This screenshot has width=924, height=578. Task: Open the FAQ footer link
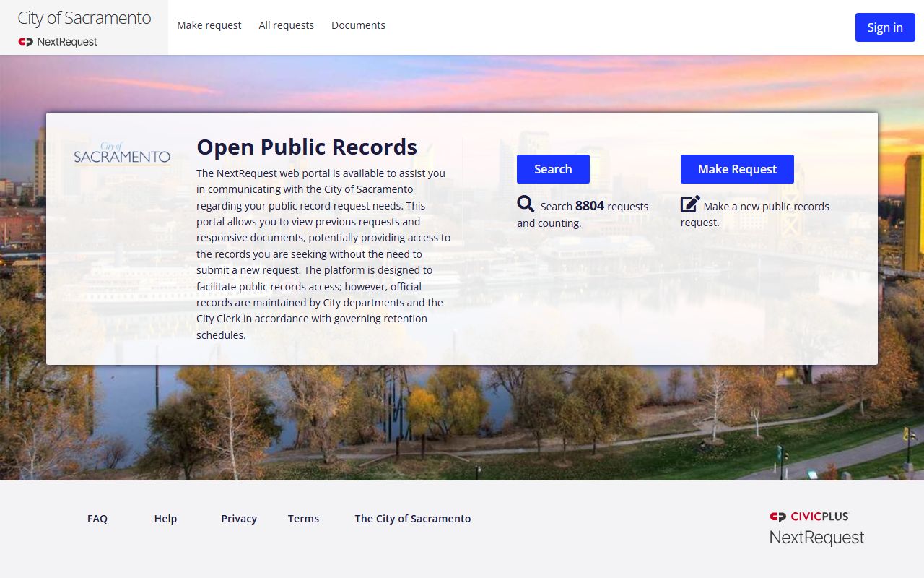pos(97,519)
